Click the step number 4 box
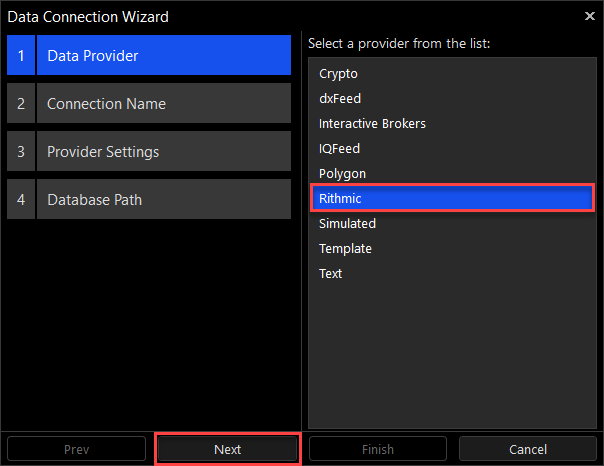This screenshot has width=604, height=466. 20,200
